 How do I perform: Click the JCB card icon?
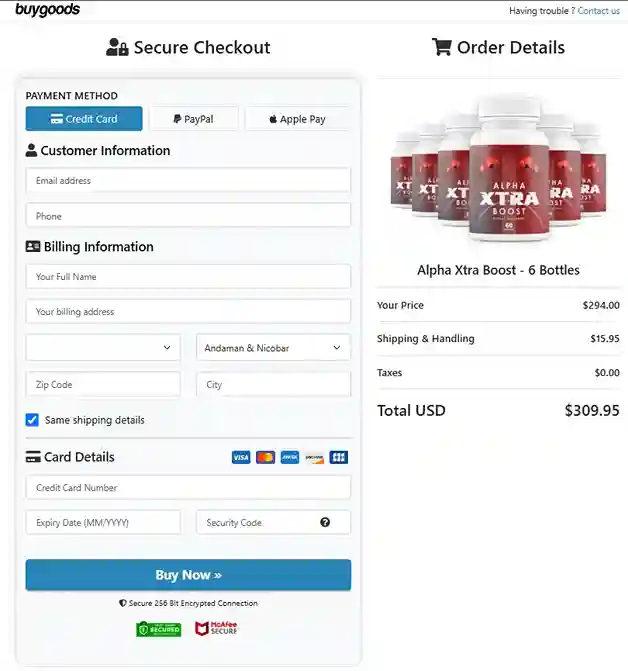click(x=339, y=457)
